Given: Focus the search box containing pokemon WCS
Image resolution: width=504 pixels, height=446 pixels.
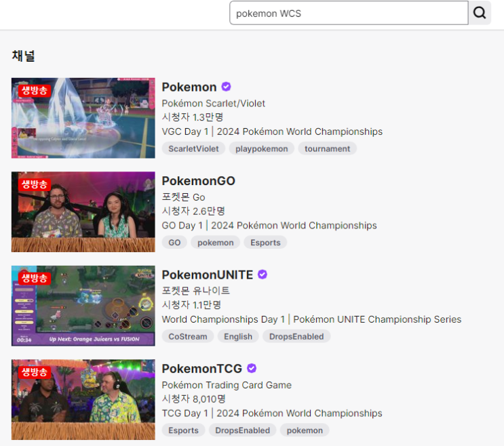Looking at the screenshot, I should click(349, 13).
